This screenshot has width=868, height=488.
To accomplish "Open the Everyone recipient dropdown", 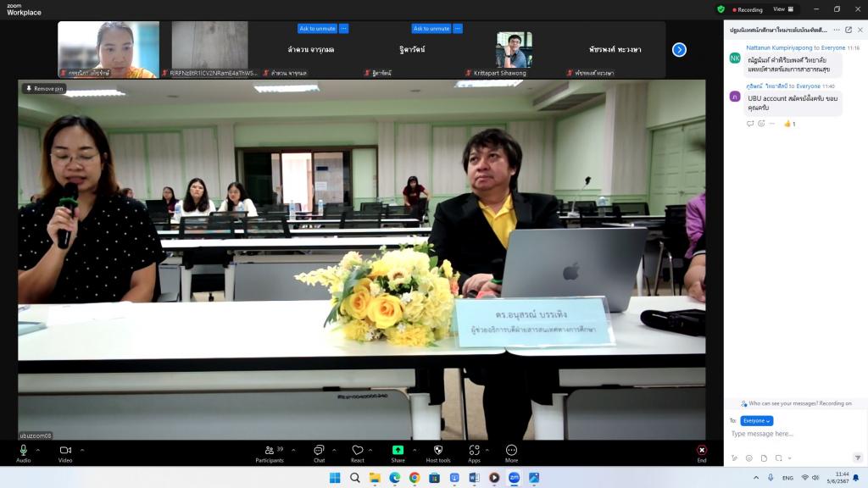I will point(756,420).
